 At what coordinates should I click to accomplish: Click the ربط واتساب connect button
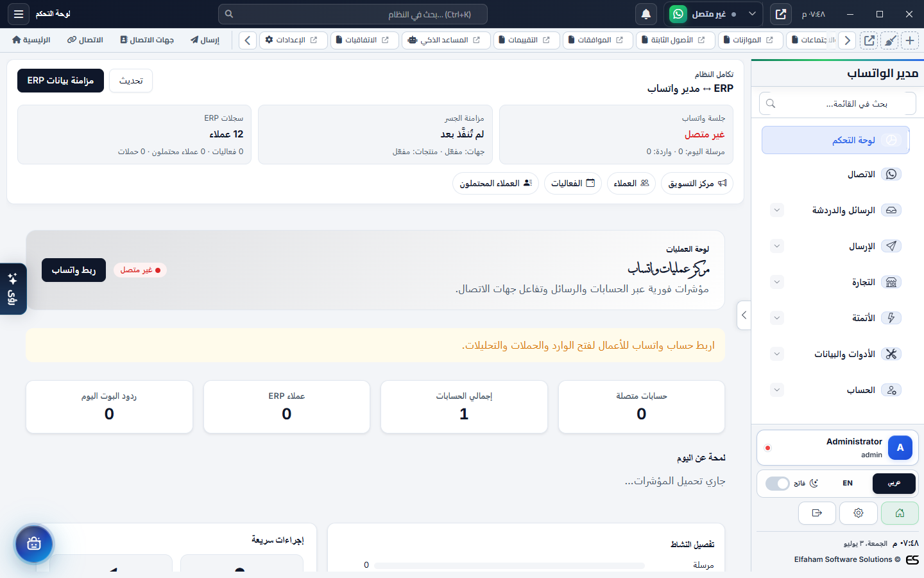tap(74, 270)
